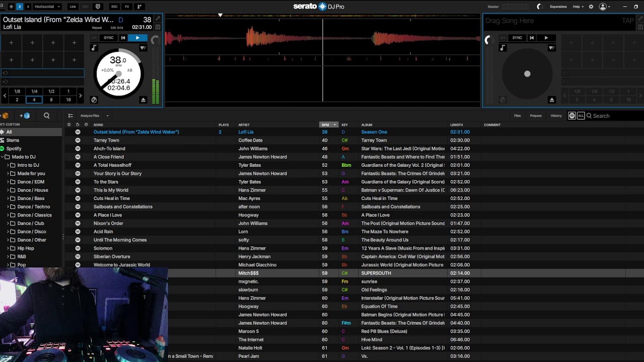644x362 pixels.
Task: Click TAP tempo on right deck
Action: 628,21
